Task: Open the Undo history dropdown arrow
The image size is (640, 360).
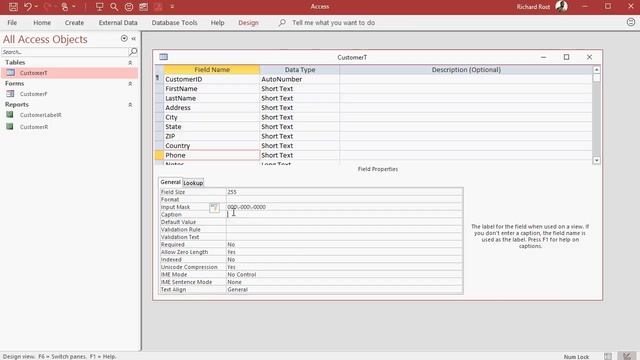Action: pyautogui.click(x=36, y=7)
